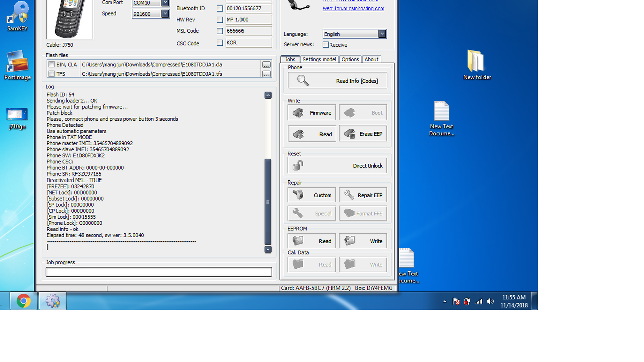Click the '[Sim Lock]: 00015555' log line
This screenshot has height=362, width=644.
click(x=71, y=217)
